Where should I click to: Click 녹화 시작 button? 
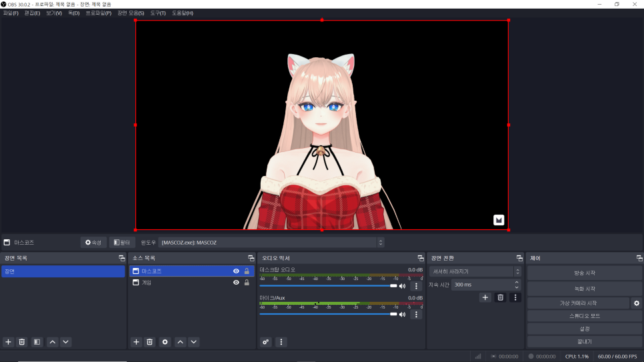(x=585, y=289)
